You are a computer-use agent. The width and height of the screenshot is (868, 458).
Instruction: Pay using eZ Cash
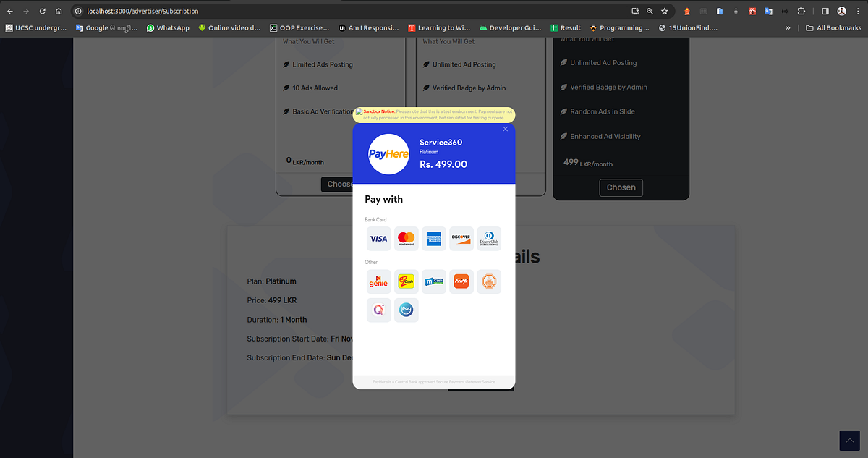coord(406,281)
